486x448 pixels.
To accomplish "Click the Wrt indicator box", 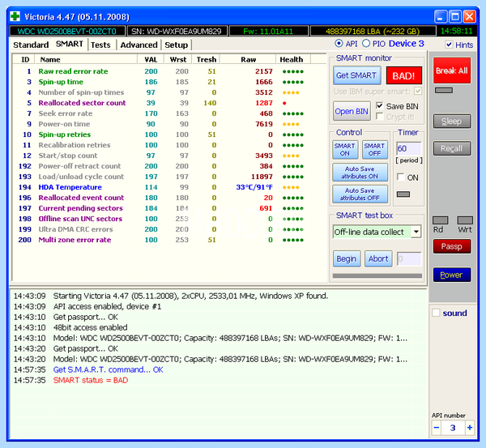I will pos(465,220).
